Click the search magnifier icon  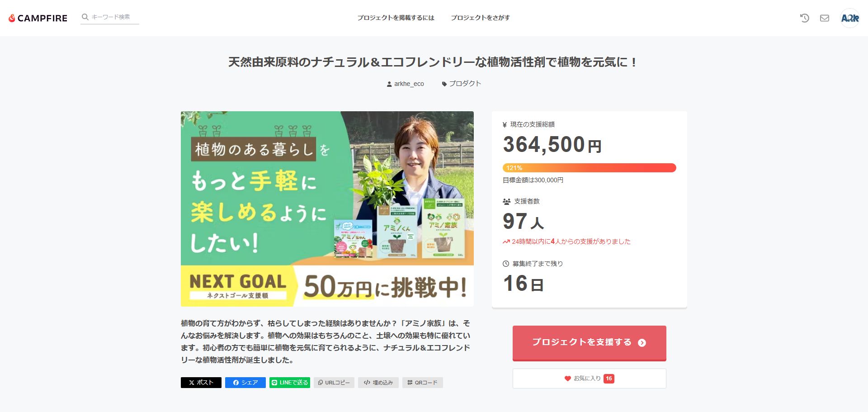85,17
